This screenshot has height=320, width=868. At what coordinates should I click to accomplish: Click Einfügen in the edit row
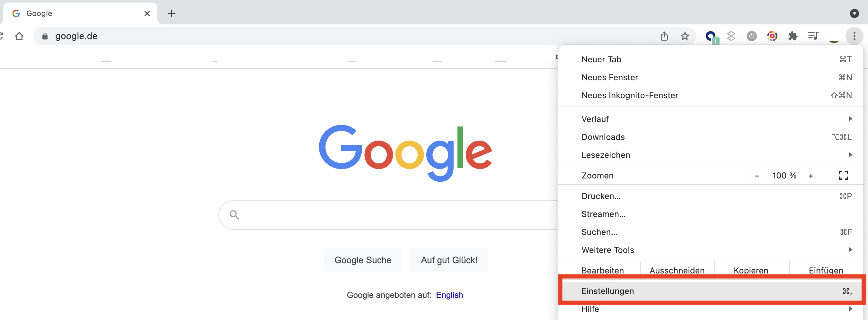[x=826, y=270]
